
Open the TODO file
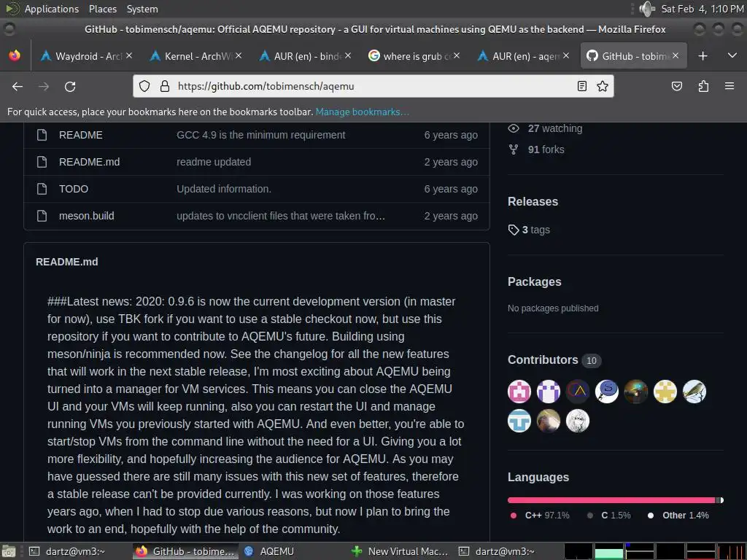click(x=74, y=189)
